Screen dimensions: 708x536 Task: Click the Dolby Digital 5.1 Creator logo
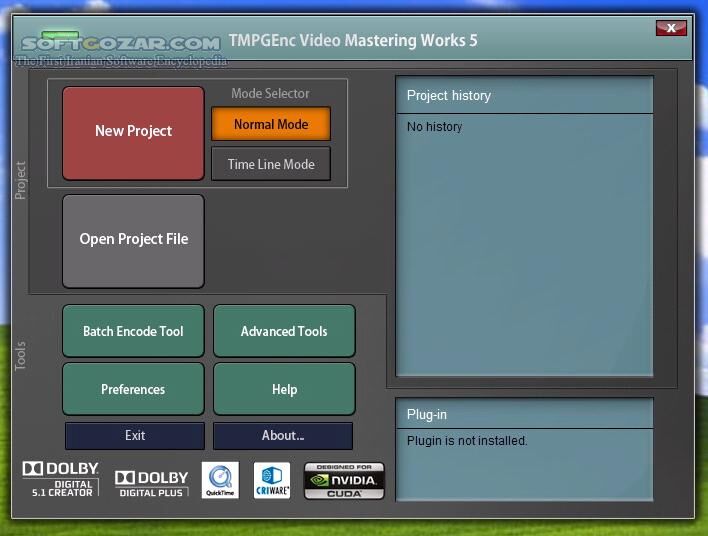(61, 479)
